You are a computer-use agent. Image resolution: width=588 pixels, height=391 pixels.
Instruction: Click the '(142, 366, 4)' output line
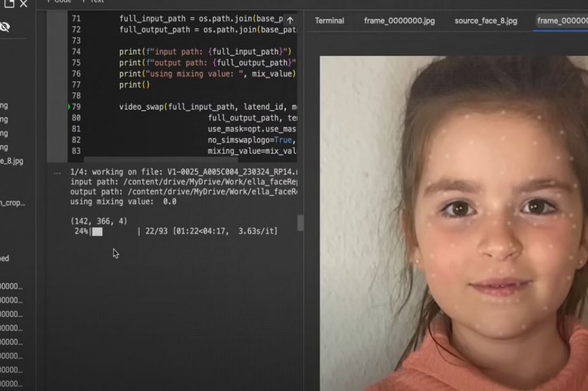99,221
